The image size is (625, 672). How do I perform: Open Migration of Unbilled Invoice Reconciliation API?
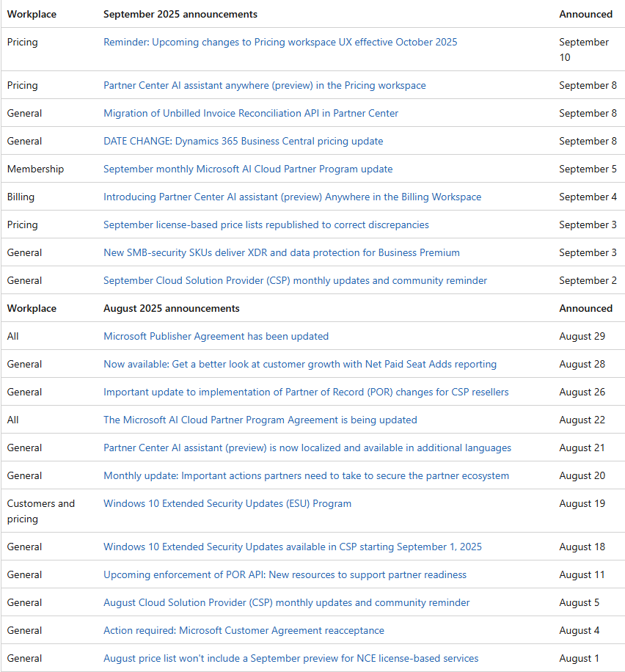(x=251, y=114)
